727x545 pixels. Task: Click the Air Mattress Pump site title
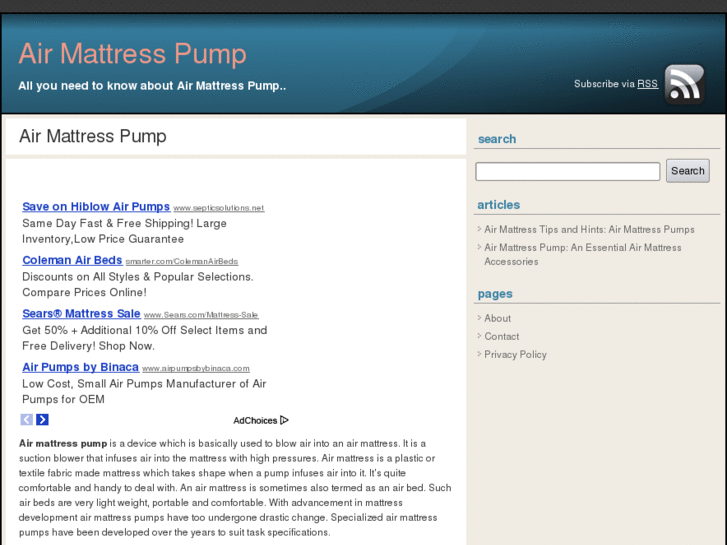click(132, 54)
